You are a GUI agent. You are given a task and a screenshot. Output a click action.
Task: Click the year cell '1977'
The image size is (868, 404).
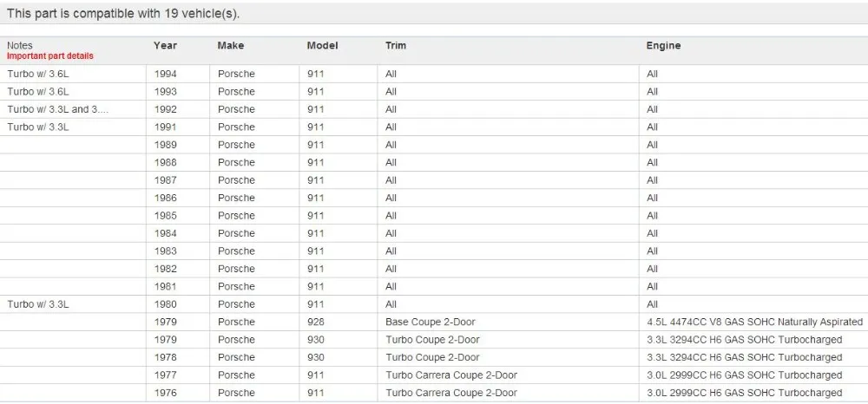(x=165, y=375)
